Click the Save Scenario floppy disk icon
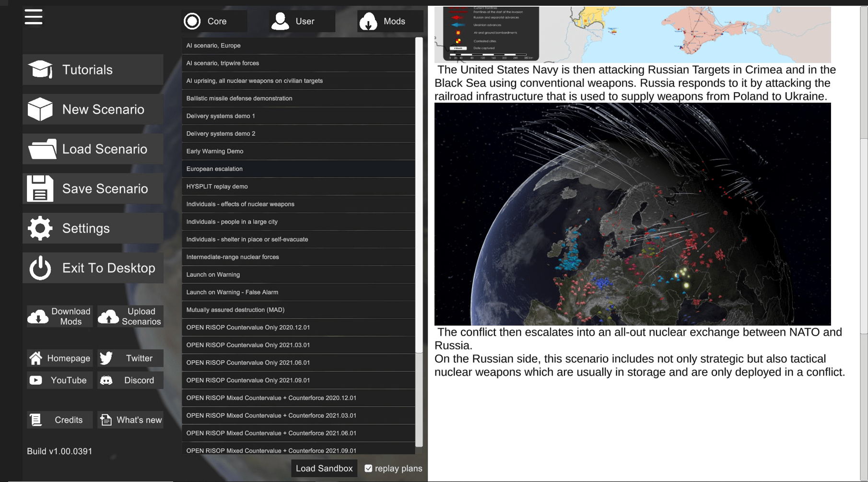868x482 pixels. [x=40, y=188]
